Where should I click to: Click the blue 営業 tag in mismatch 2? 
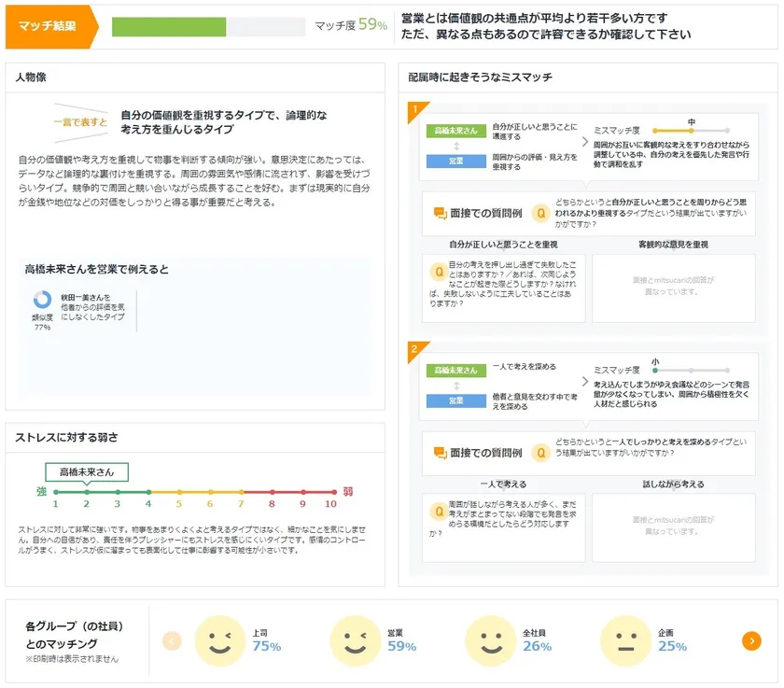point(456,400)
